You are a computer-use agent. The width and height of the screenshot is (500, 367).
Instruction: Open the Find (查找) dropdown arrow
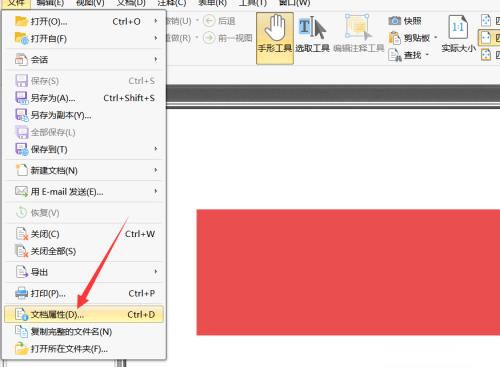click(427, 55)
